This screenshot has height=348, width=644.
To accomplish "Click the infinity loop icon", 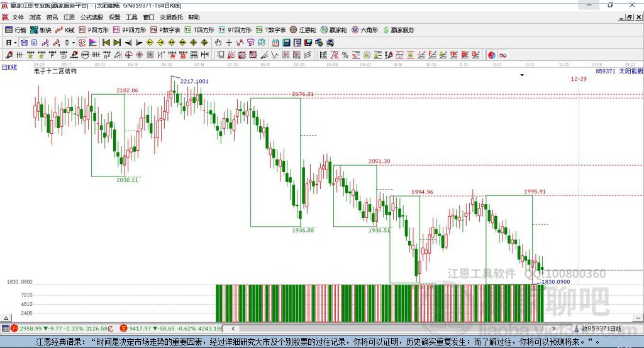I will [502, 55].
